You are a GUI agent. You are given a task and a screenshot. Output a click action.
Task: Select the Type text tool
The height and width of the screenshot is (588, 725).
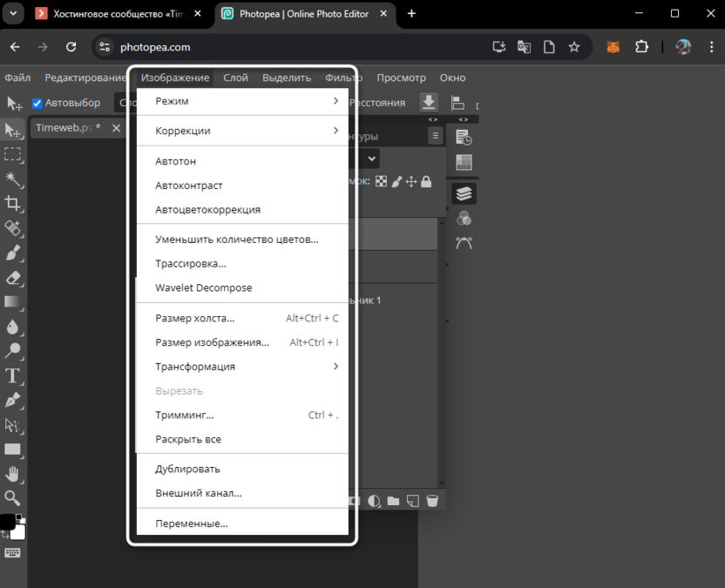[13, 376]
